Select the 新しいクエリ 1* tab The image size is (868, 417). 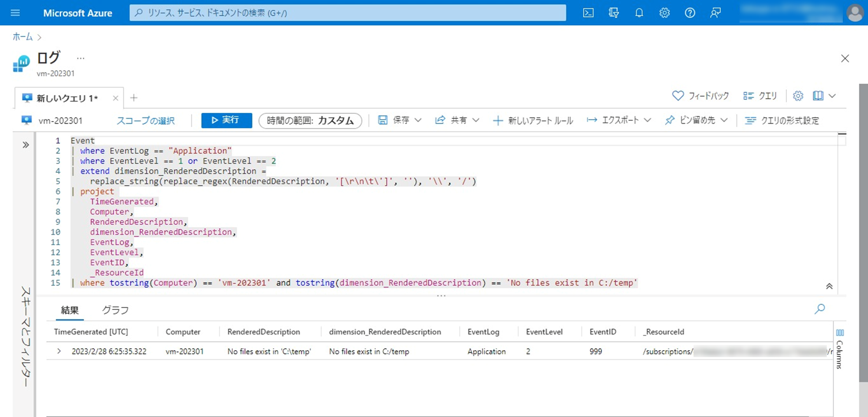(67, 98)
